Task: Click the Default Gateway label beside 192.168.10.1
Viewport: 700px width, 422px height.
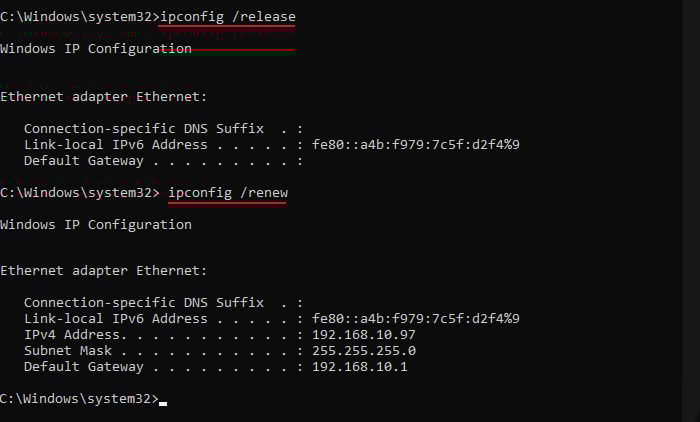Action: pyautogui.click(x=83, y=367)
